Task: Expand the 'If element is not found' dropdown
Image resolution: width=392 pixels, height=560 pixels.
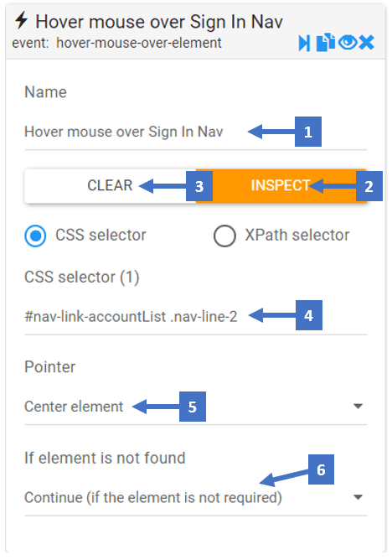Action: tap(358, 497)
